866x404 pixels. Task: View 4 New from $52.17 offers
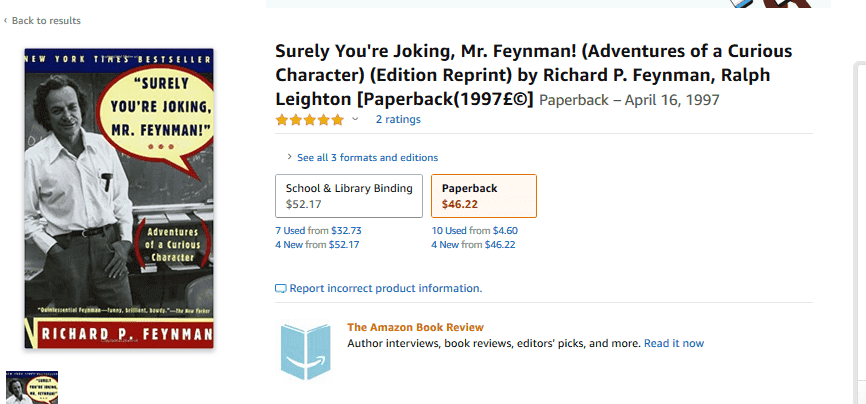click(317, 245)
